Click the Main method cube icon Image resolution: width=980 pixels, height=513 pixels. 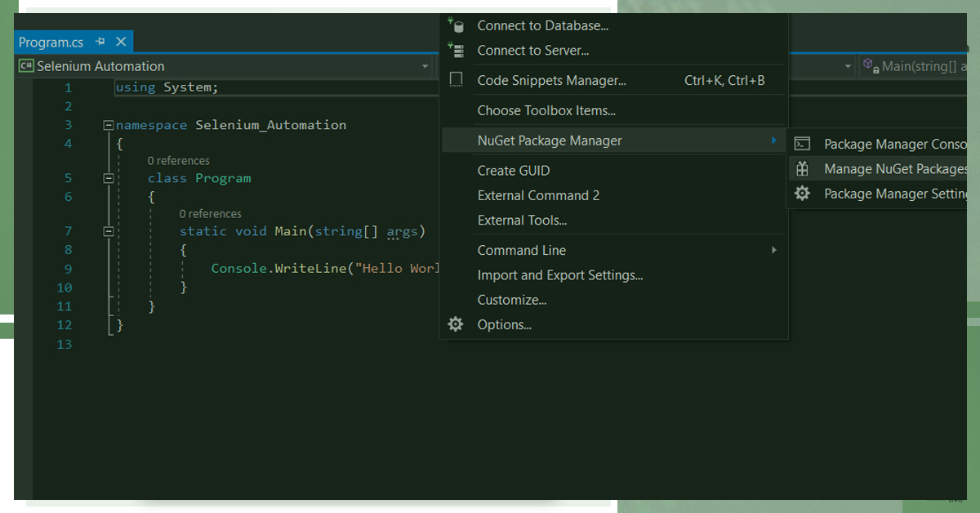click(x=871, y=66)
